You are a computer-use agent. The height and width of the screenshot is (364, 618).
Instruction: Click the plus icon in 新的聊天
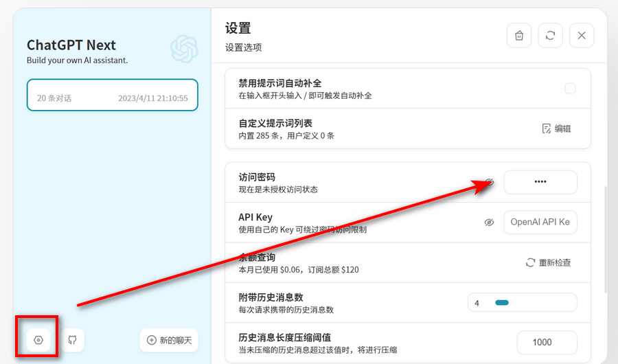click(x=152, y=340)
